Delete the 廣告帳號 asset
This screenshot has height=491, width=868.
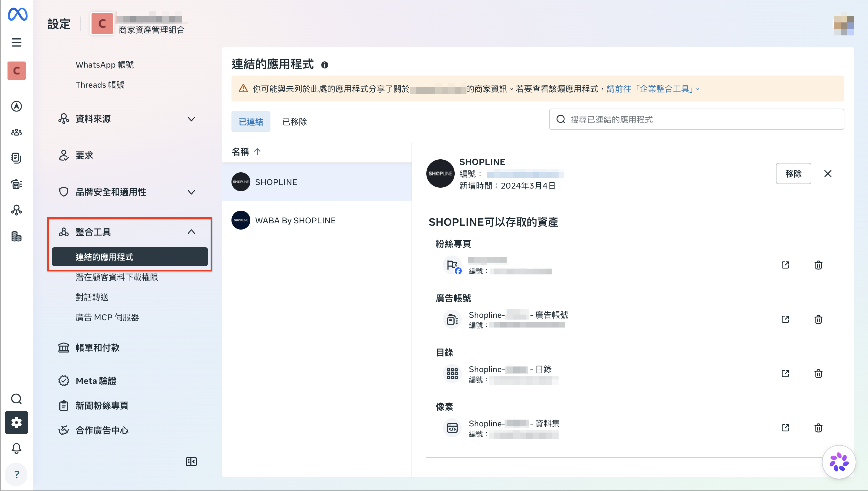[x=818, y=319]
